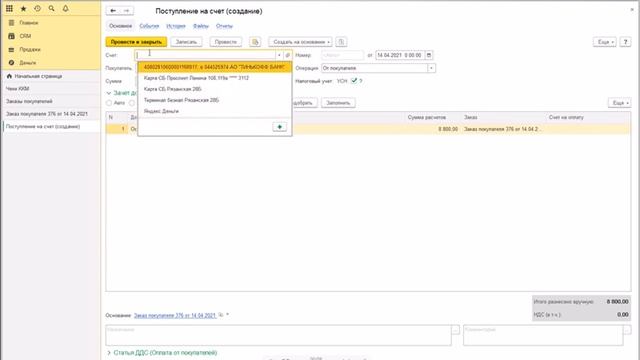
Task: Select the 8 800,00 amount cell
Action: [448, 129]
